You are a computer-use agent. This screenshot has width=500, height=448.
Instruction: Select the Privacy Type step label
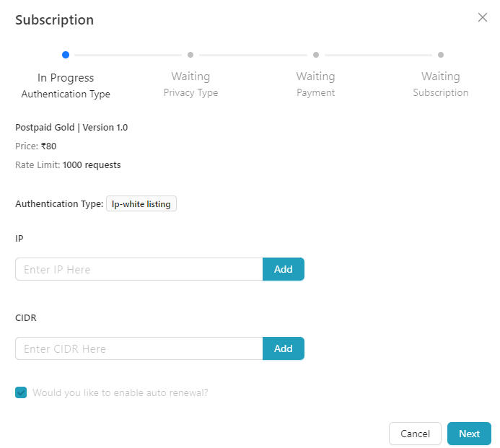(190, 92)
